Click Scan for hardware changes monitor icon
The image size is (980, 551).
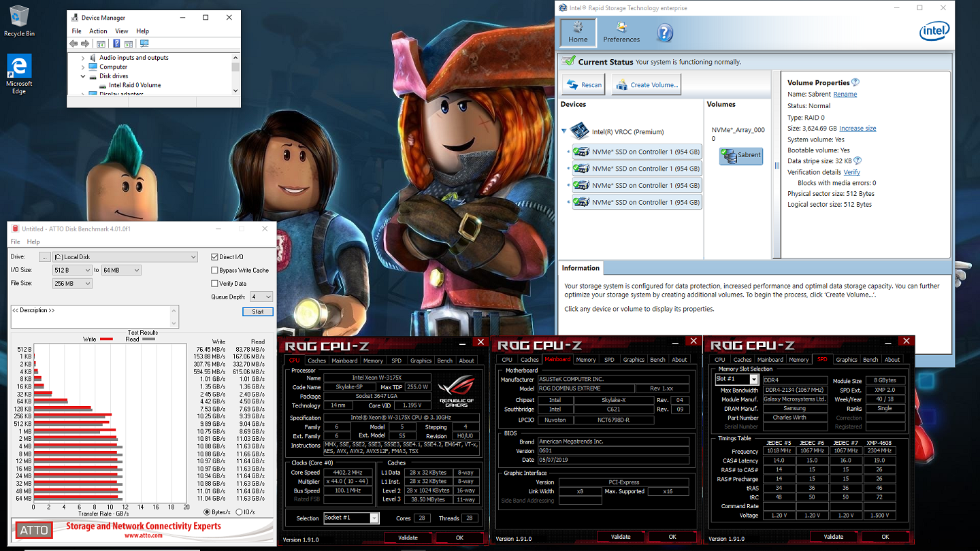click(144, 44)
